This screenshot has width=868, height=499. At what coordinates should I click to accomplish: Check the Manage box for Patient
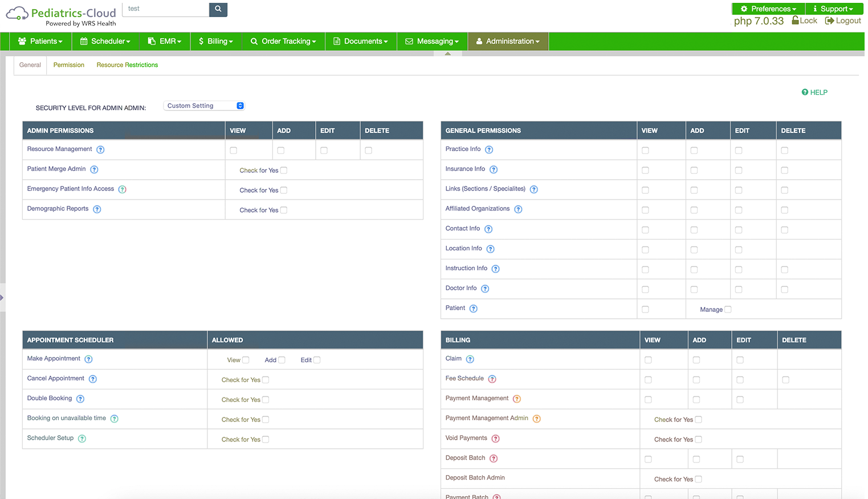click(x=728, y=309)
